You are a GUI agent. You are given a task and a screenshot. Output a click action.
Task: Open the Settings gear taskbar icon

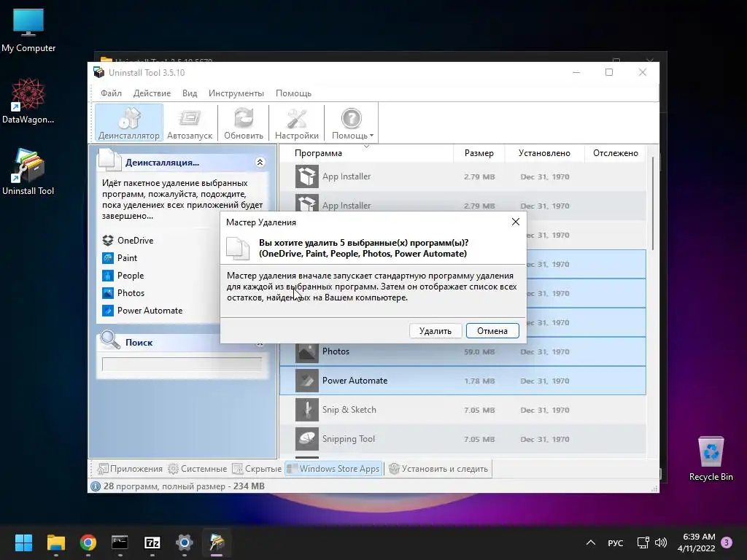point(185,542)
